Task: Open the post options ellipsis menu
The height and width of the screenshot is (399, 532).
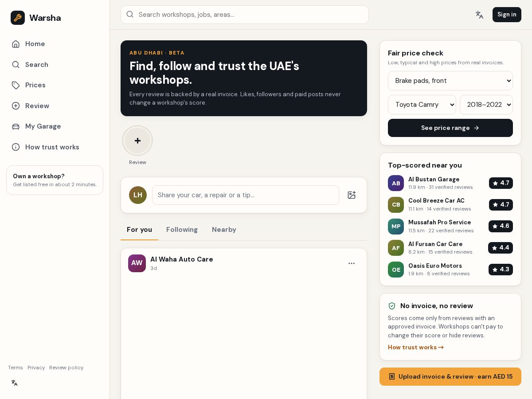Action: [352, 263]
